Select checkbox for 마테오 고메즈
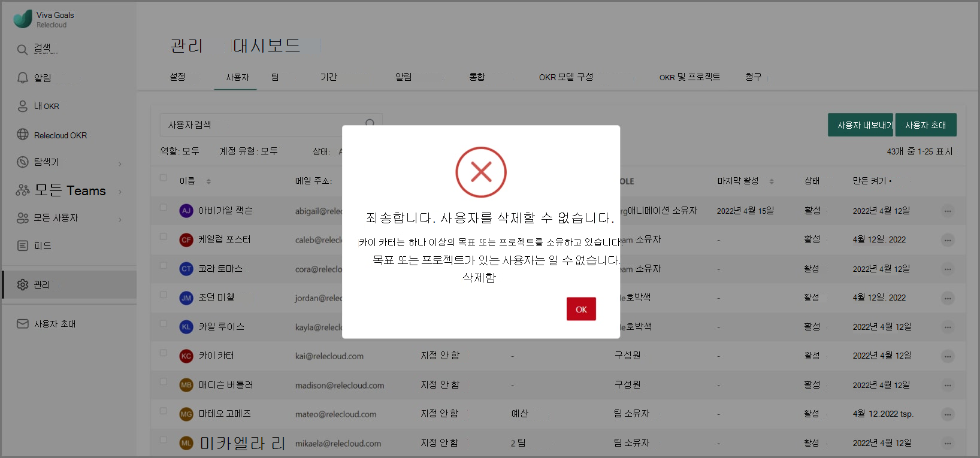Viewport: 980px width, 458px height. pos(163,411)
